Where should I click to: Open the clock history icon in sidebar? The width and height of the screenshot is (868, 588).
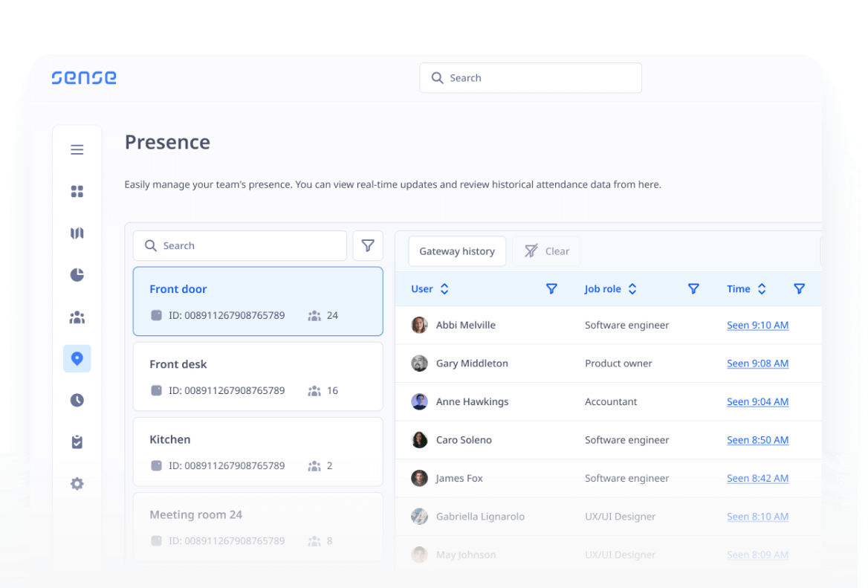pyautogui.click(x=77, y=401)
